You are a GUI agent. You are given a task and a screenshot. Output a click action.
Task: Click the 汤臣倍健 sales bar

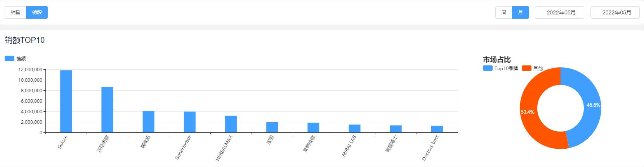point(107,110)
